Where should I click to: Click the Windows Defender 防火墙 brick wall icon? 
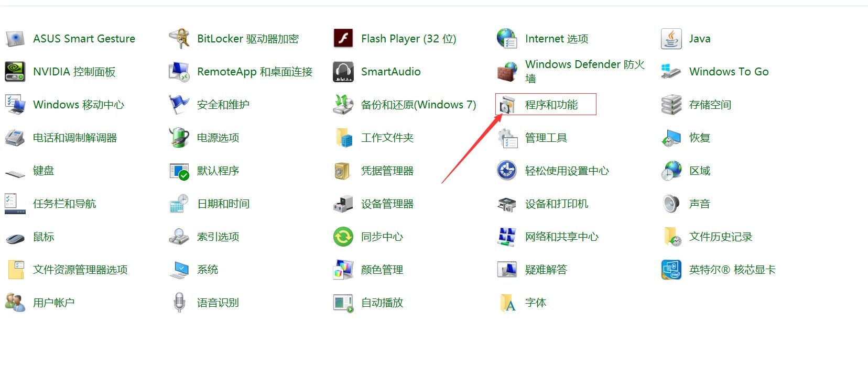point(507,72)
